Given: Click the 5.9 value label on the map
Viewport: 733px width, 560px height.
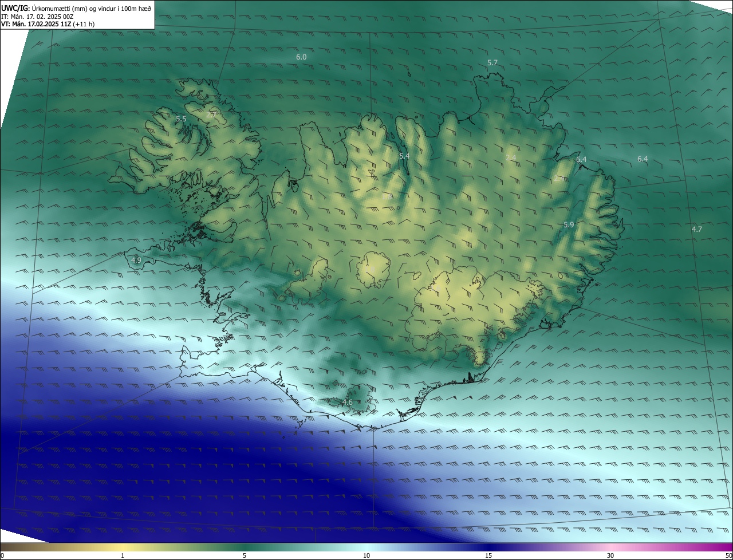Looking at the screenshot, I should coord(569,225).
